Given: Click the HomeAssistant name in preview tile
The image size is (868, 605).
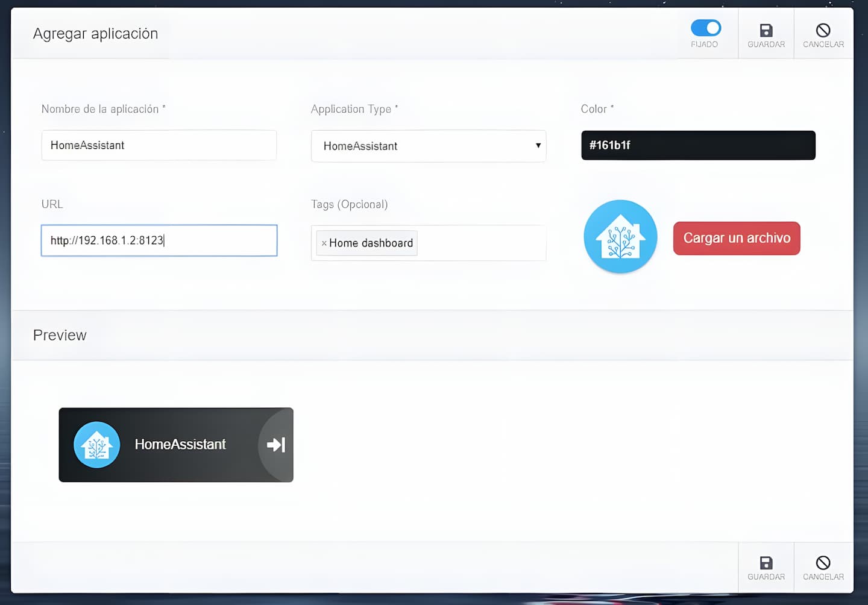Looking at the screenshot, I should tap(180, 445).
